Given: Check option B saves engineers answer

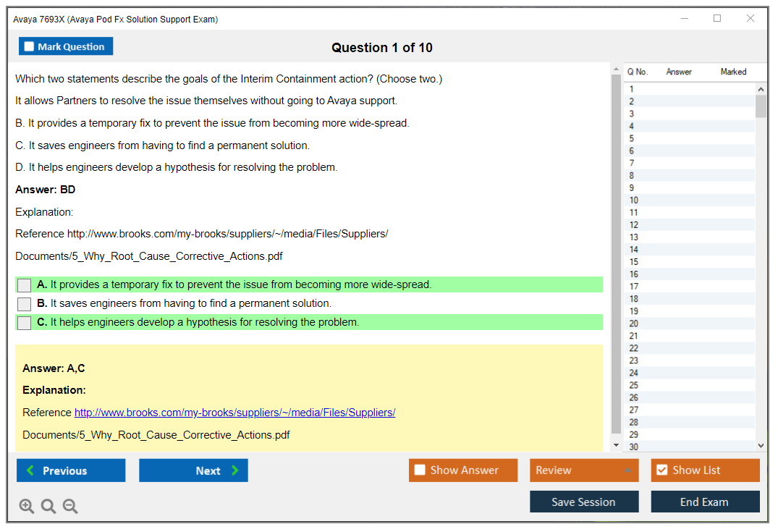Looking at the screenshot, I should 25,304.
